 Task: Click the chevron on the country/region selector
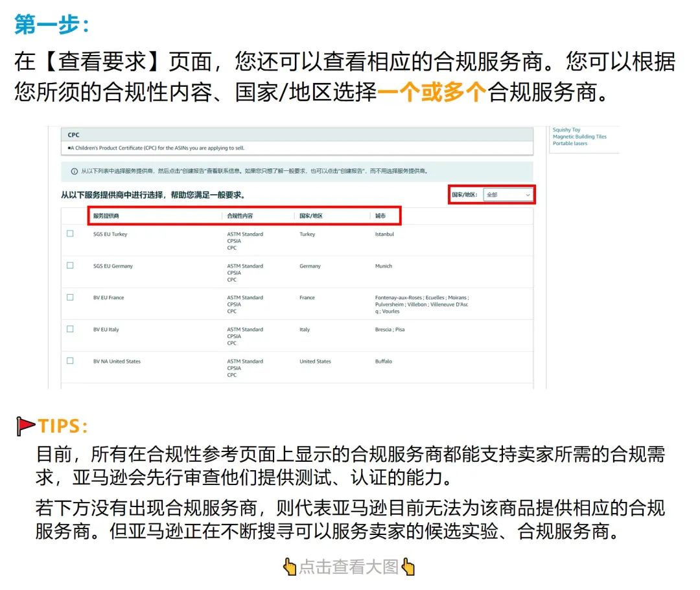[x=528, y=194]
